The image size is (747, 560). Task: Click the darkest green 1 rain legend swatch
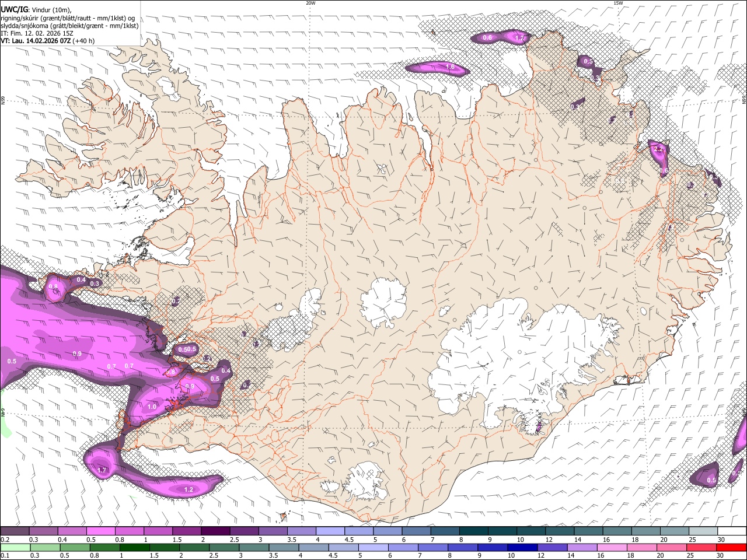click(x=135, y=547)
